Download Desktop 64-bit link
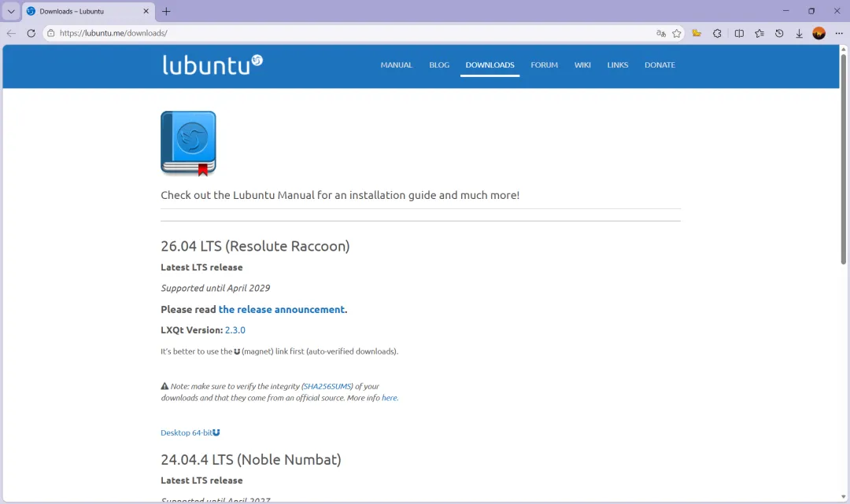Viewport: 850px width, 504px height. pos(186,433)
